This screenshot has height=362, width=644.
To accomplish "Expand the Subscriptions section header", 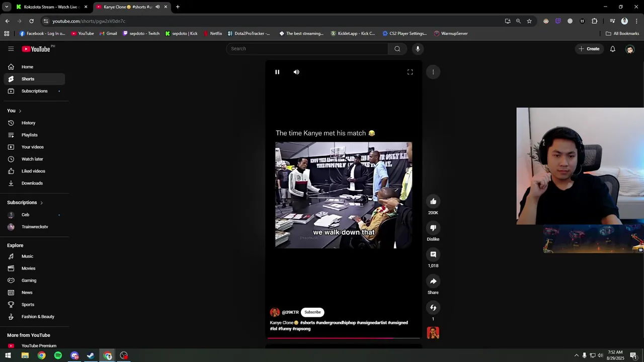I will click(25, 203).
